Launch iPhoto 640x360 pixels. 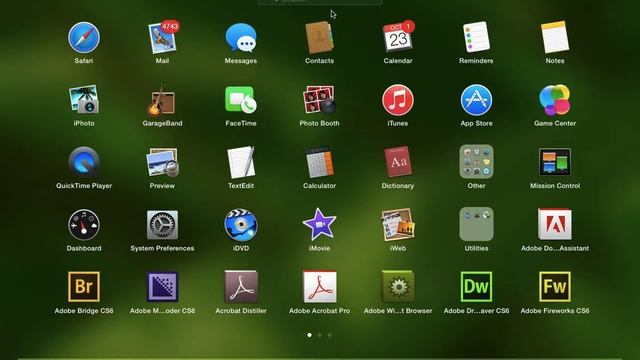pos(84,100)
